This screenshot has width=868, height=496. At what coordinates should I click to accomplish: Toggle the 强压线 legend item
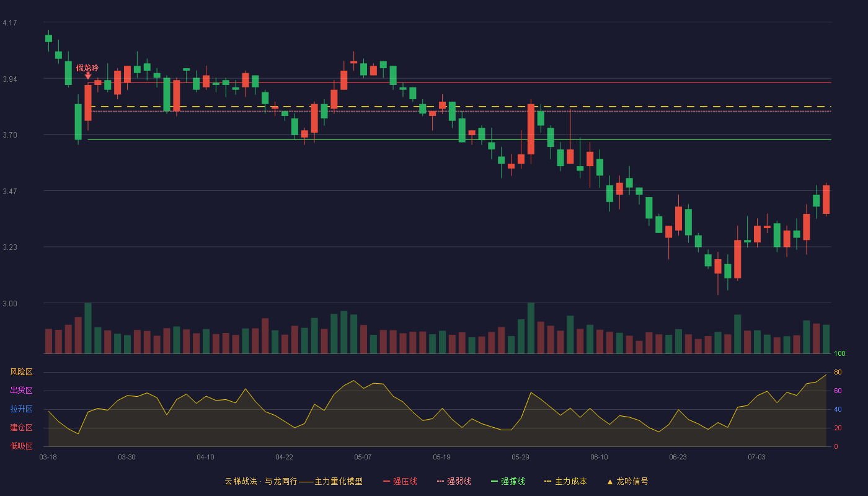(400, 481)
